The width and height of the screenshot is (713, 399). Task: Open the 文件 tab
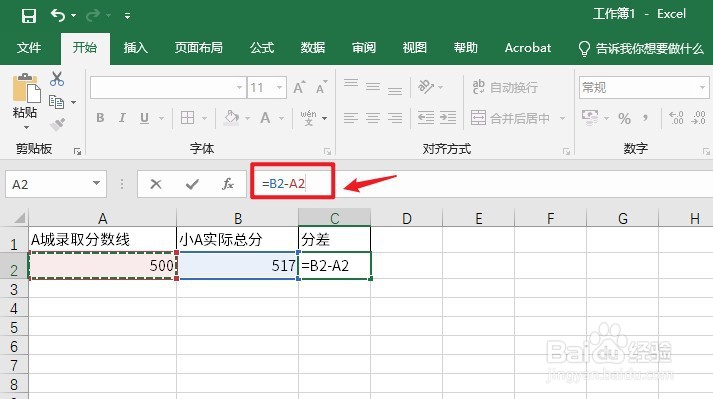29,48
